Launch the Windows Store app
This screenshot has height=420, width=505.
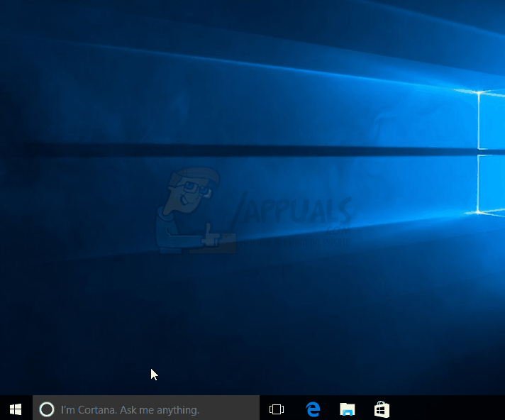pyautogui.click(x=382, y=409)
